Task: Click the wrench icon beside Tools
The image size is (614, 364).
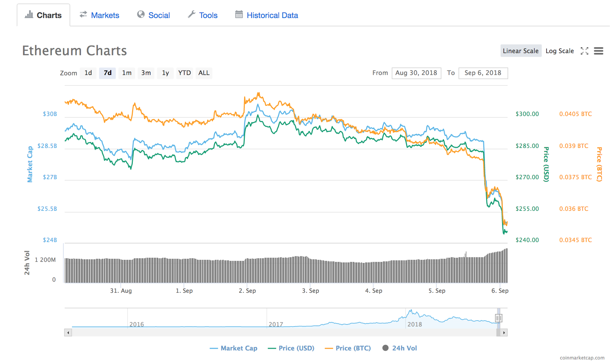Action: [x=192, y=14]
